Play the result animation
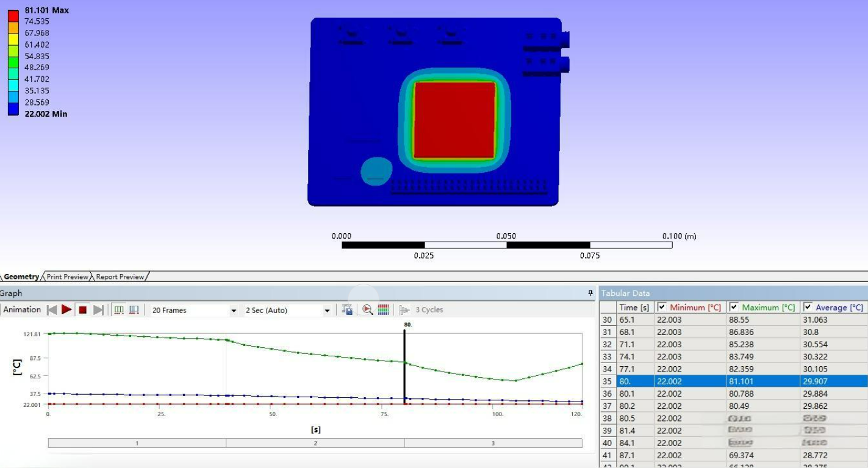The width and height of the screenshot is (868, 468). point(66,310)
